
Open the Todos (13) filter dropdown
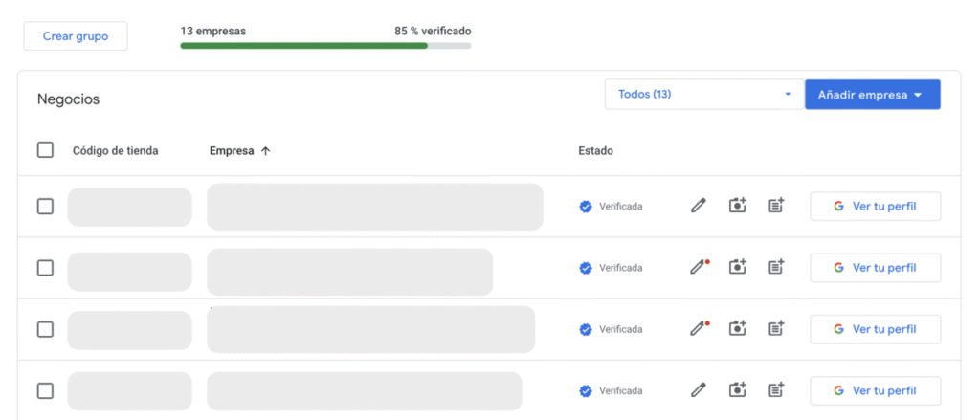coord(704,95)
